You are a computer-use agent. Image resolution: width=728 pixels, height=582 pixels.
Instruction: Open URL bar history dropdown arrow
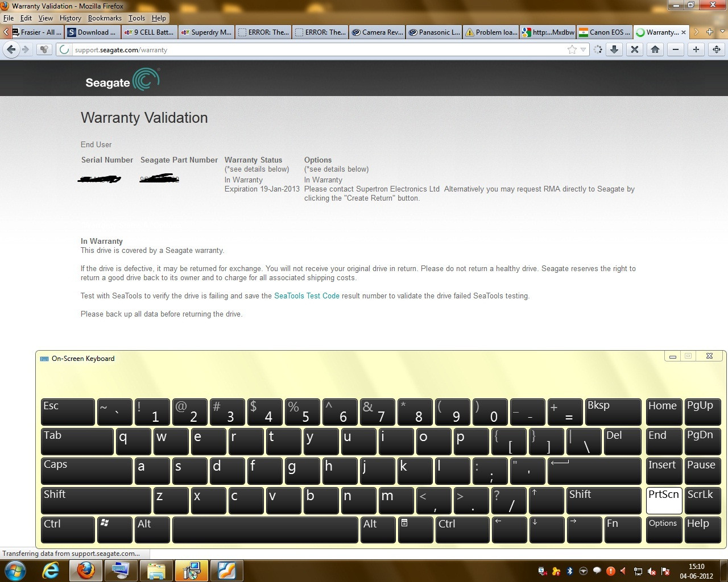click(x=583, y=50)
